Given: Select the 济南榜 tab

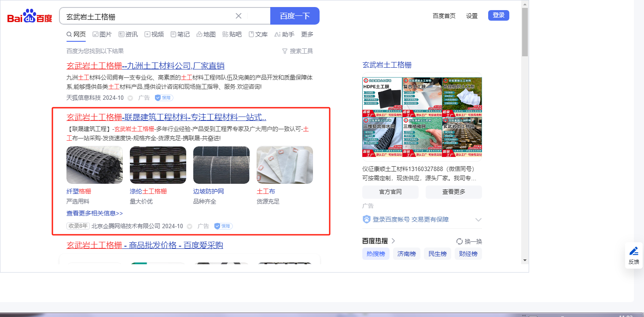Looking at the screenshot, I should pos(406,254).
